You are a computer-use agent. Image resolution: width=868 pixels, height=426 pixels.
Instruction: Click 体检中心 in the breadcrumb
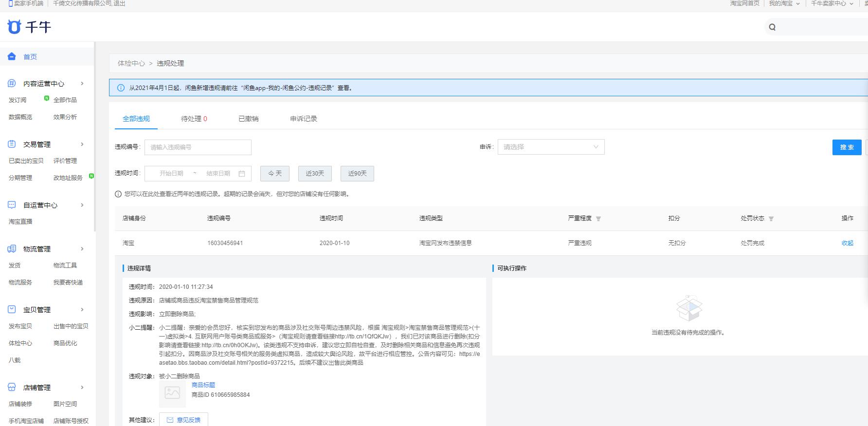coord(131,63)
